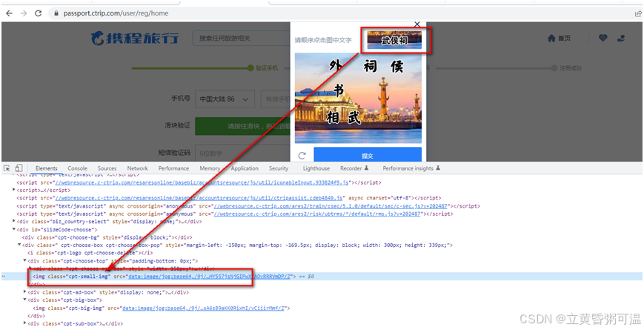Collapse the cpt-choose-top div node
The width and height of the screenshot is (644, 330).
[x=24, y=260]
